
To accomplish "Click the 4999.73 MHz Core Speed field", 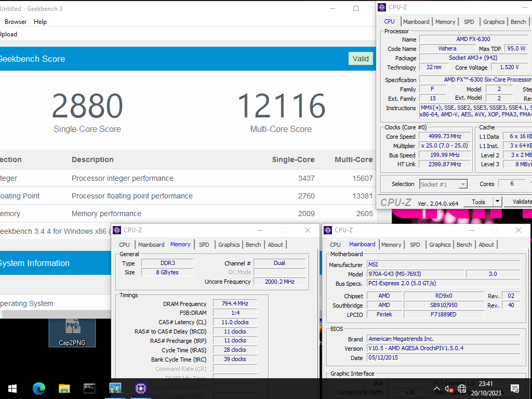I will [x=445, y=137].
